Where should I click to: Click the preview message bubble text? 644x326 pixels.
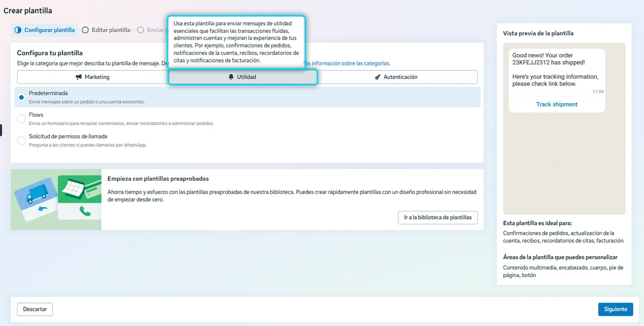[555, 69]
